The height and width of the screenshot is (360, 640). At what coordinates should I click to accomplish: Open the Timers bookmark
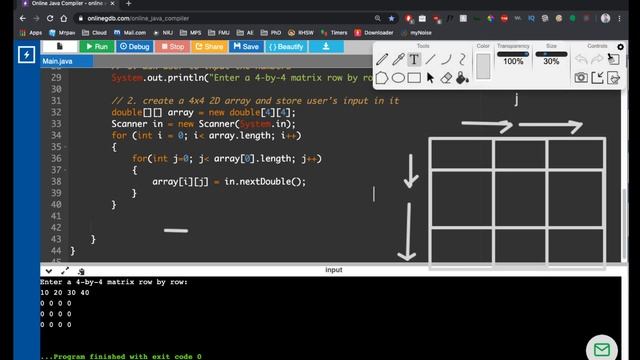(x=334, y=33)
